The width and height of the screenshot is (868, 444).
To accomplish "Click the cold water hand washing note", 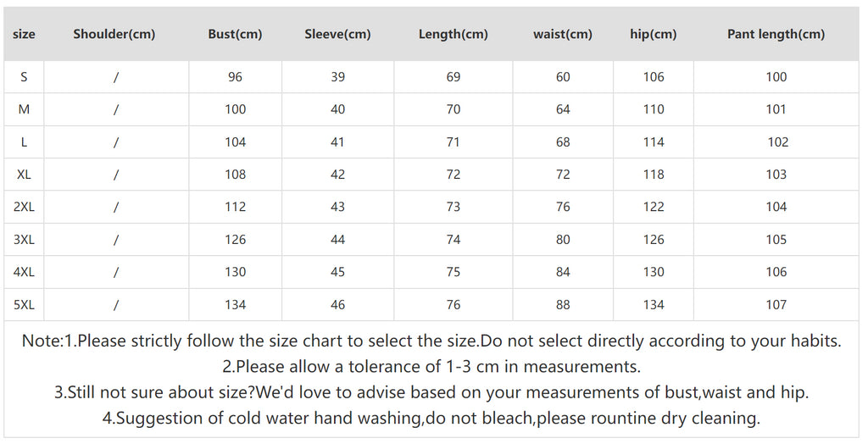I will point(431,419).
